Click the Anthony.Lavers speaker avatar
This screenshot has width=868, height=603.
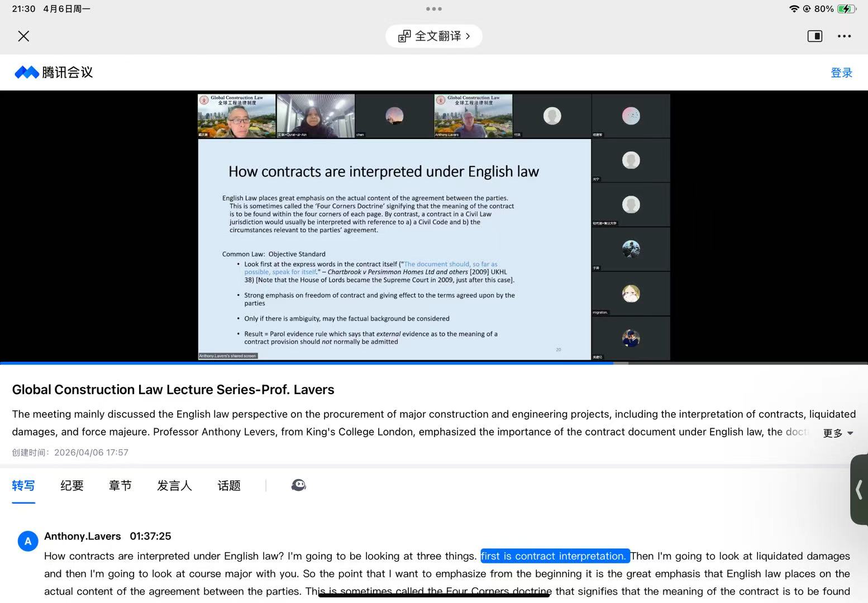click(x=28, y=540)
